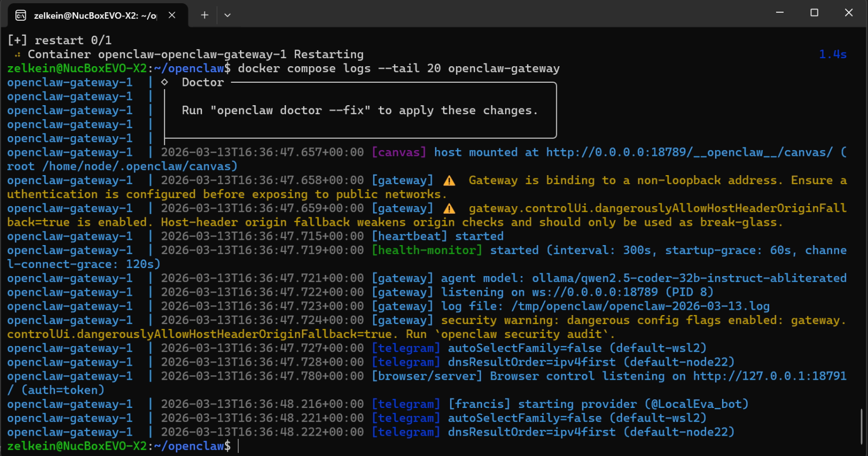Screen dimensions: 868x456
Task: Focus the command prompt cursor at the bottom
Action: 238,446
